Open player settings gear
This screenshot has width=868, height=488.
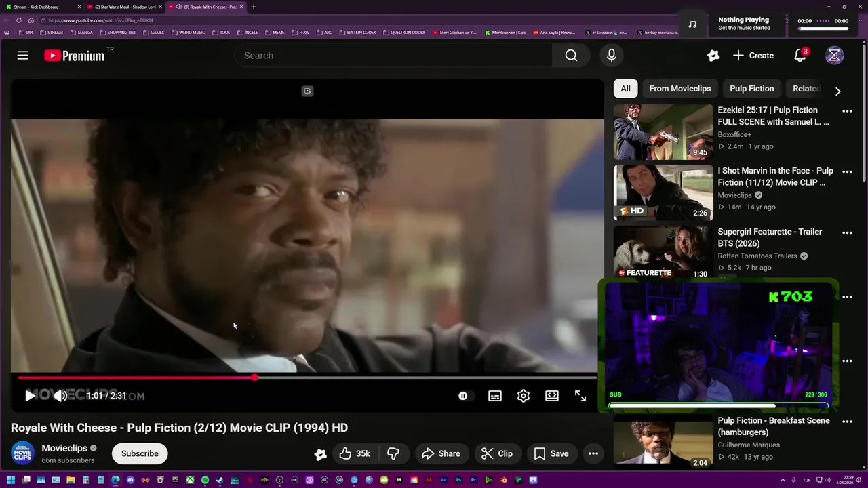click(524, 396)
